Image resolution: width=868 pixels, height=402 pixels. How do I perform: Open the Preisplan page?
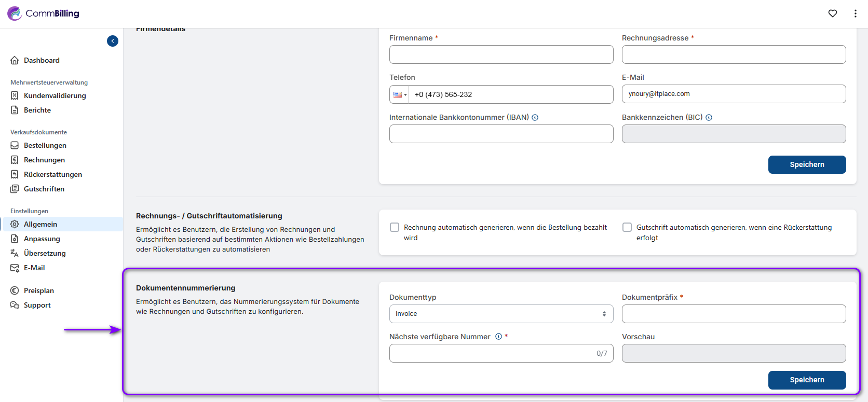(x=39, y=290)
